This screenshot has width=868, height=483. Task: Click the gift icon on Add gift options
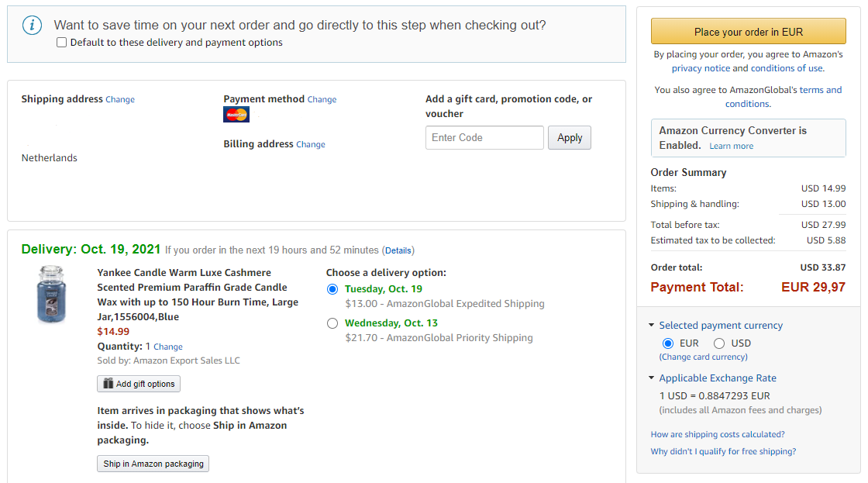(x=108, y=383)
